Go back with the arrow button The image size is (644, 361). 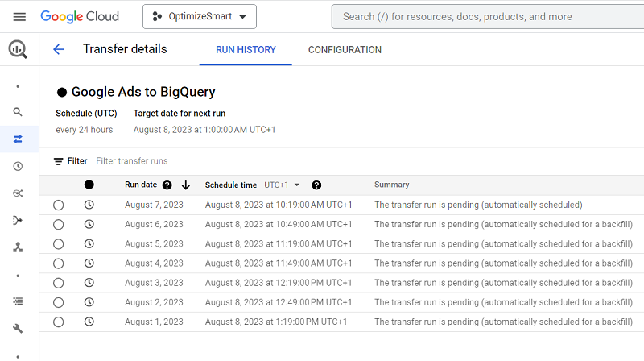click(59, 49)
